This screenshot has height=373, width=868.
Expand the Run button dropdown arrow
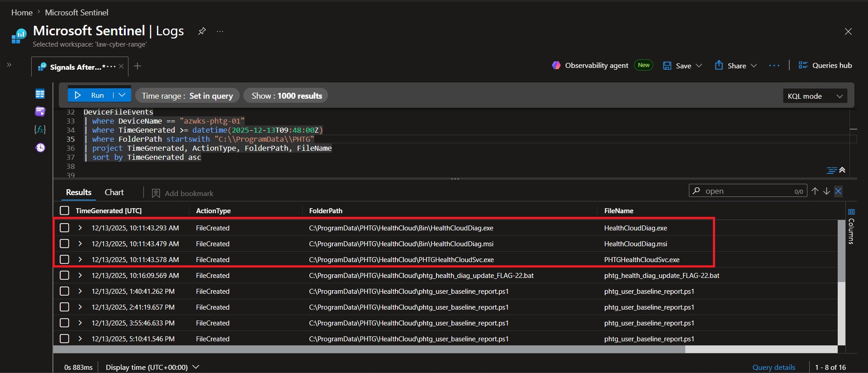[122, 95]
